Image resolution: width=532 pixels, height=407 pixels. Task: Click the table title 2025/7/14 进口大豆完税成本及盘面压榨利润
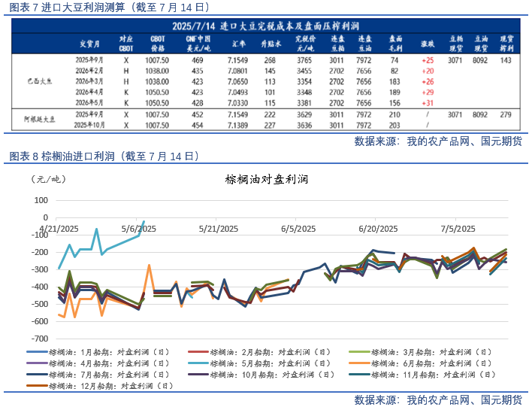tap(266, 26)
